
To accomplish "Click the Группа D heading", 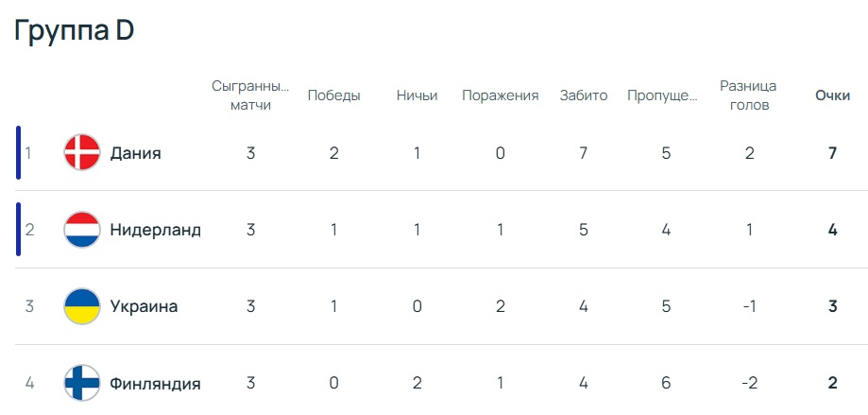I will 74,30.
